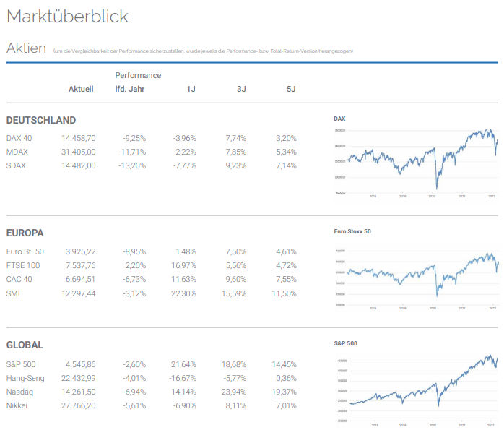Click the Aktuell column header

click(81, 89)
